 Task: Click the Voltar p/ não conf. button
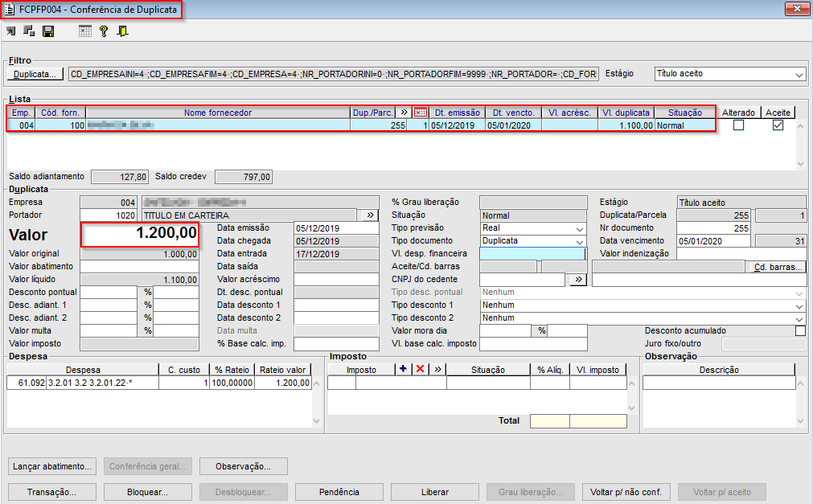626,492
